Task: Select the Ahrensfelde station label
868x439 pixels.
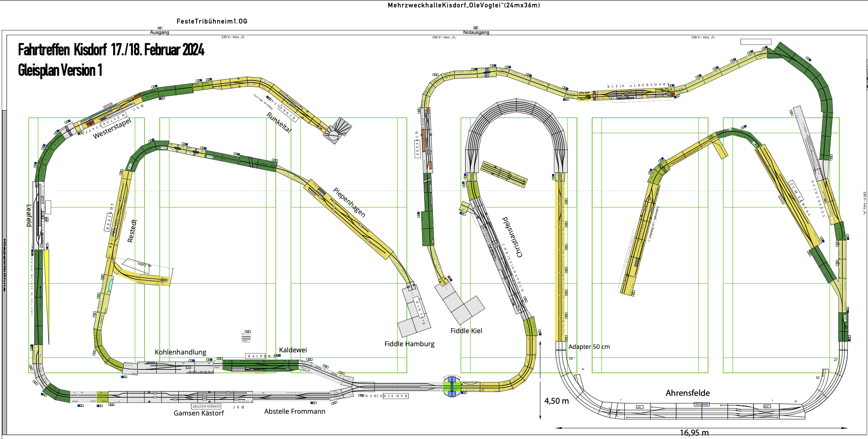Action: tap(687, 393)
